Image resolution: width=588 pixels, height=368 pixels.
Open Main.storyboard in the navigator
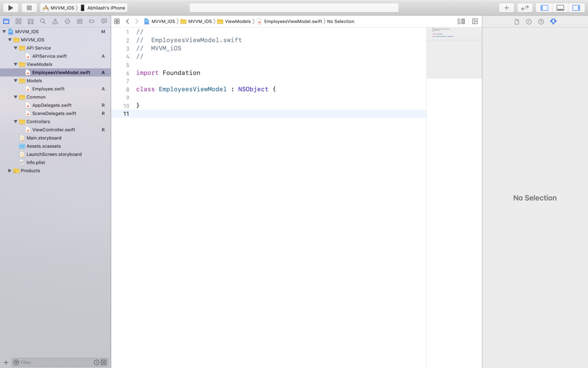(55, 138)
